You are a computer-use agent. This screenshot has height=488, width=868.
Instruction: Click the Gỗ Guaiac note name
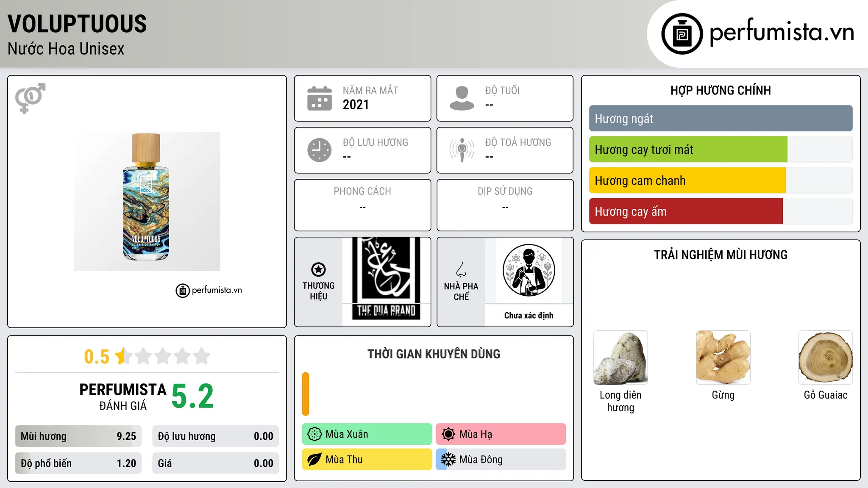pyautogui.click(x=826, y=395)
